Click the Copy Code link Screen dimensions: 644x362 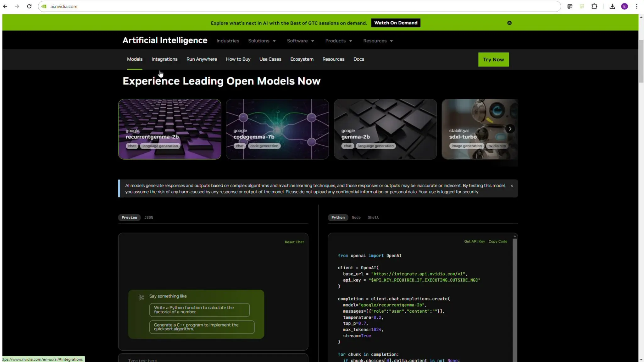coord(497,241)
